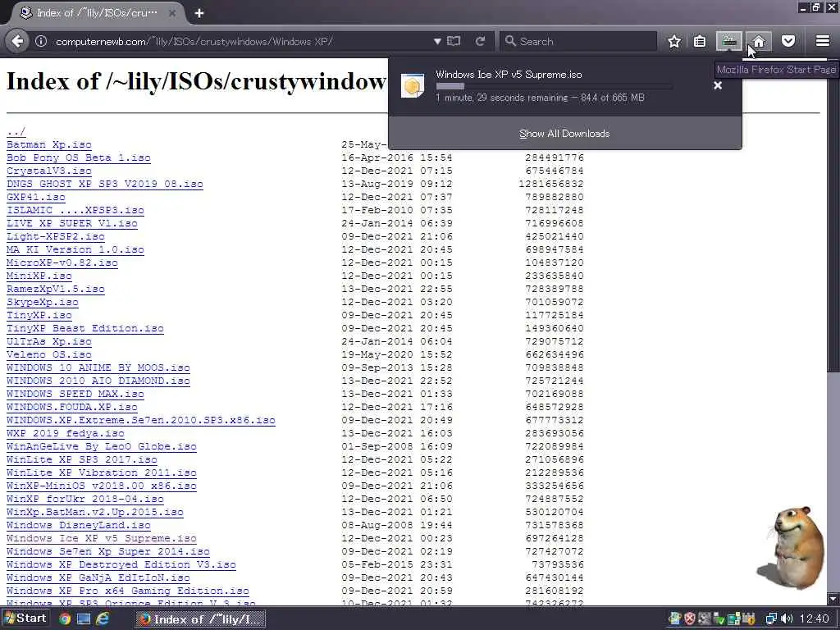Open the Windows Start button
The height and width of the screenshot is (630, 840).
point(25,619)
